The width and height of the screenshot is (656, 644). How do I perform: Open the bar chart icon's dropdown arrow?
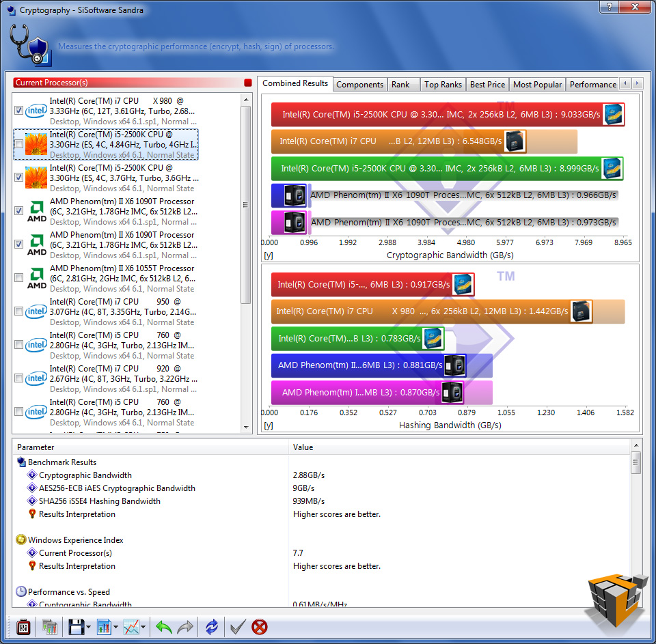(x=115, y=628)
